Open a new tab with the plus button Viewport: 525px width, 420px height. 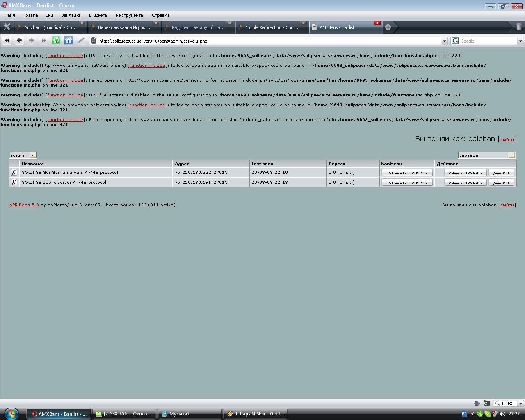point(388,27)
